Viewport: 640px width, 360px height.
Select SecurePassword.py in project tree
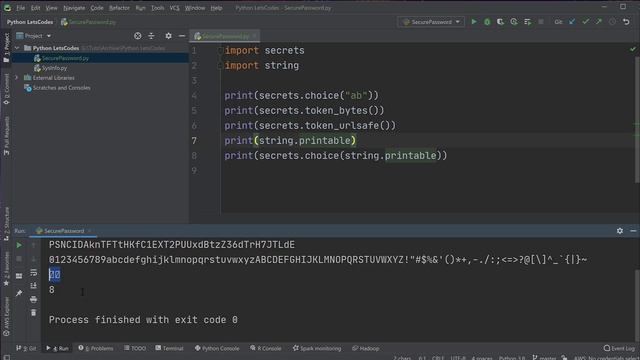pyautogui.click(x=65, y=58)
